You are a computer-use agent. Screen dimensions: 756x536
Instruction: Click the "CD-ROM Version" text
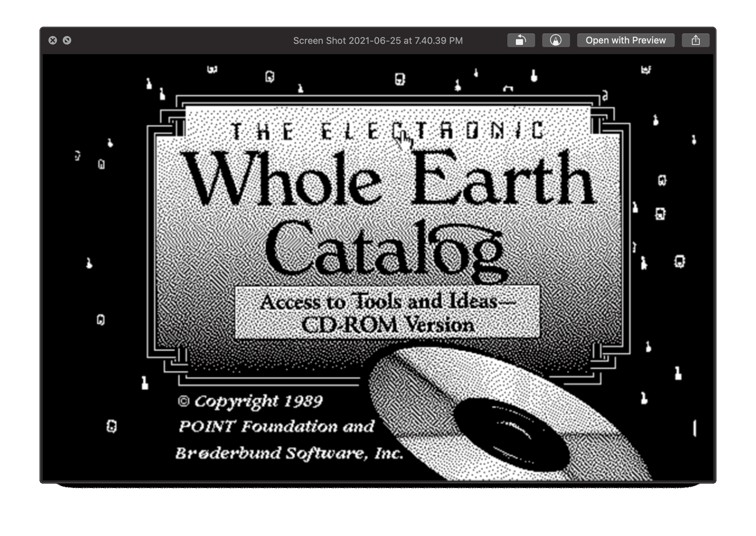click(x=388, y=325)
